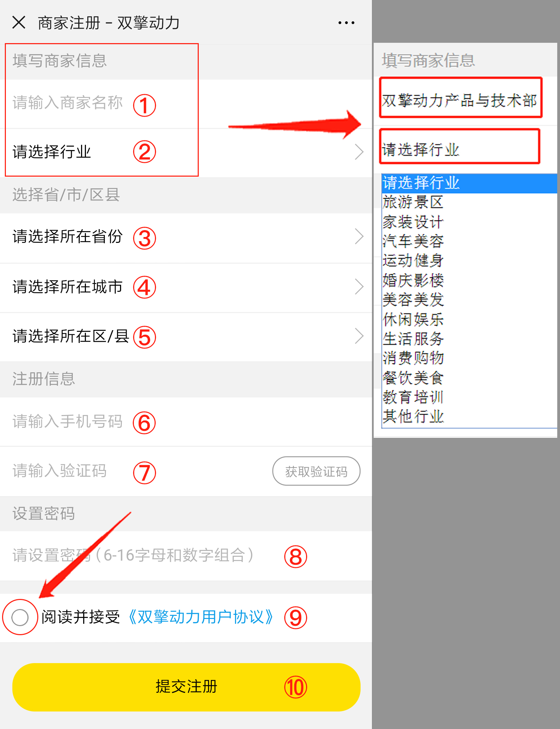Tick the agreement radio circle
The height and width of the screenshot is (729, 560).
click(x=20, y=617)
